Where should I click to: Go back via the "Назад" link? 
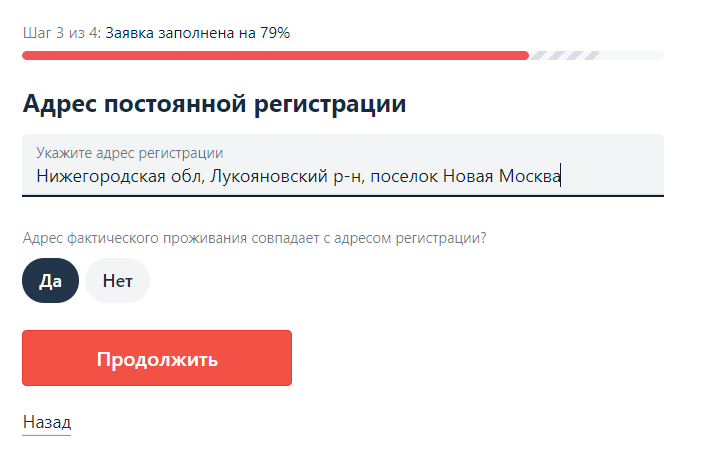47,423
